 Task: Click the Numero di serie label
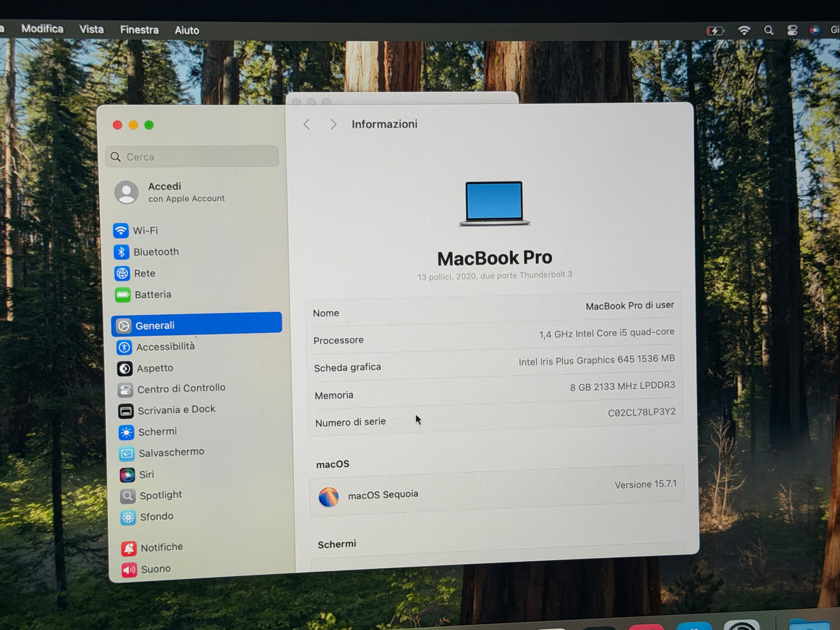click(x=350, y=423)
